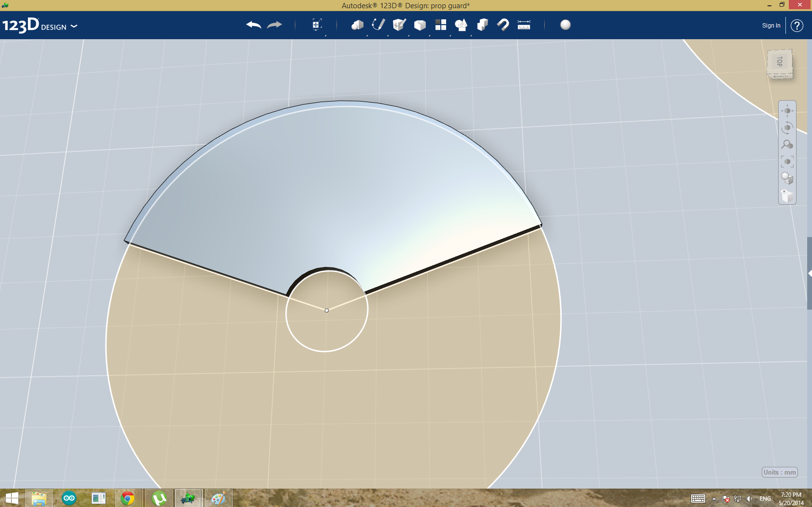
Task: Open uTorrent from the taskbar
Action: pyautogui.click(x=159, y=498)
